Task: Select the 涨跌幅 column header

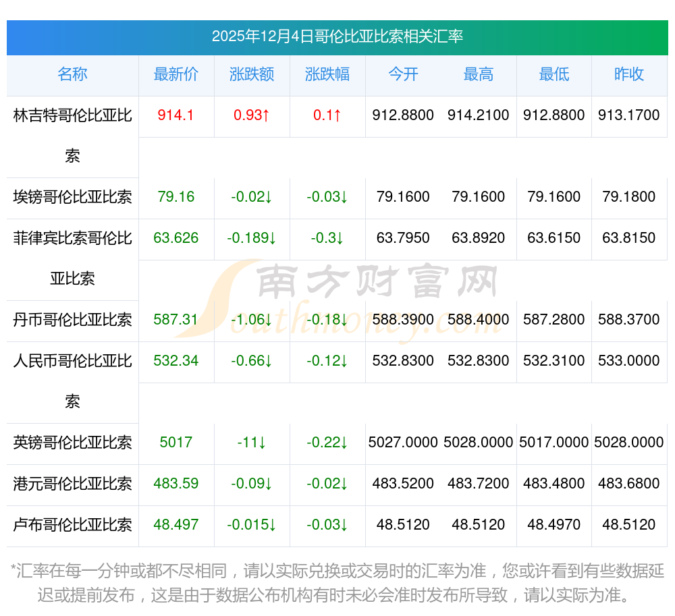Action: 327,74
